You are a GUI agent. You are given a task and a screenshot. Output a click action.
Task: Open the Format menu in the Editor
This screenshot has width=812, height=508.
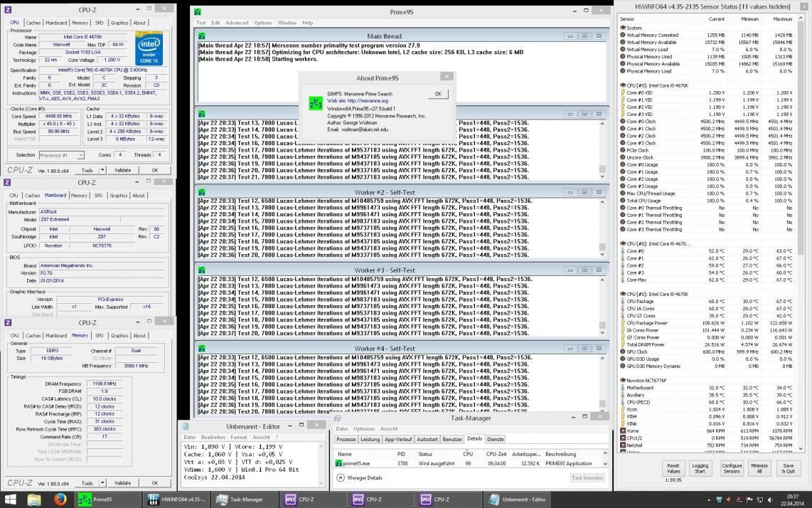(239, 438)
